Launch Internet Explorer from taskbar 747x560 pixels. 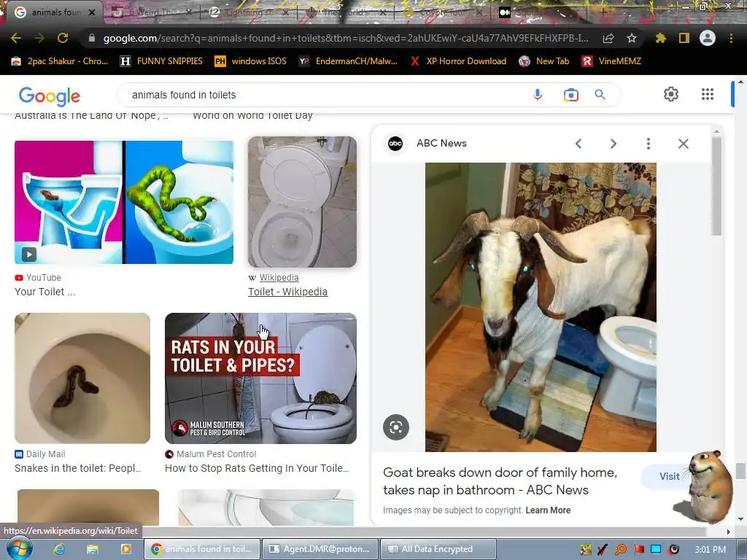59,549
